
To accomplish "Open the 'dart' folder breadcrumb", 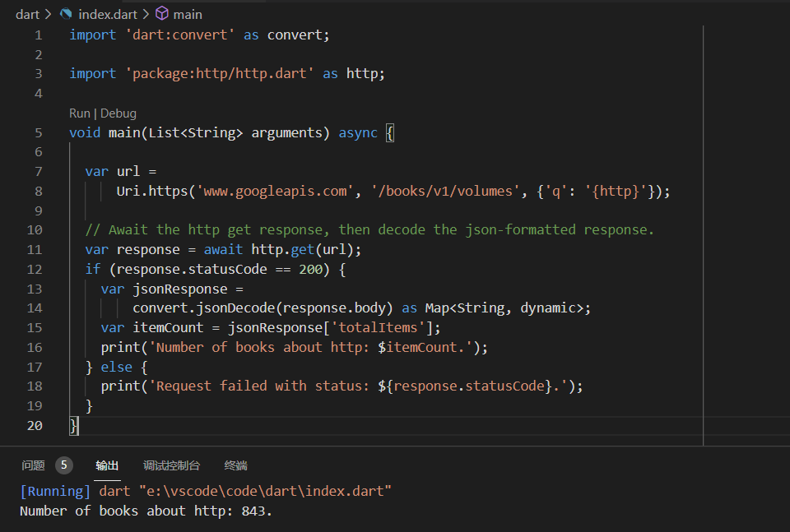I will 27,15.
